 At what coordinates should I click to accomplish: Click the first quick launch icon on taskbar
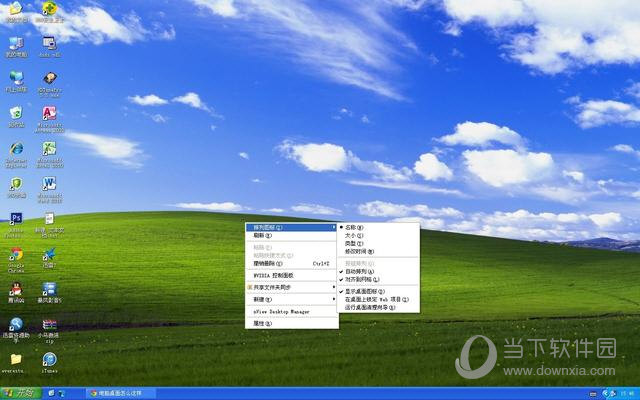coord(51,393)
